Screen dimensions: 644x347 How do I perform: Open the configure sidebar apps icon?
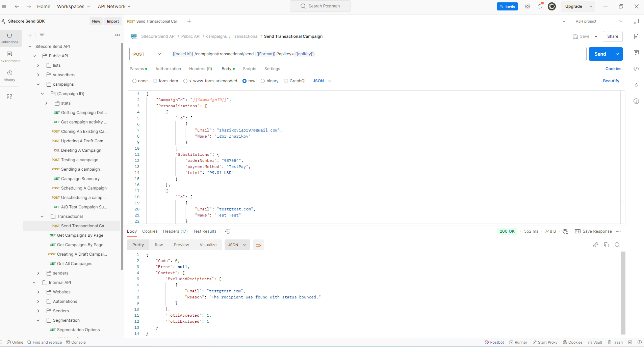click(9, 97)
